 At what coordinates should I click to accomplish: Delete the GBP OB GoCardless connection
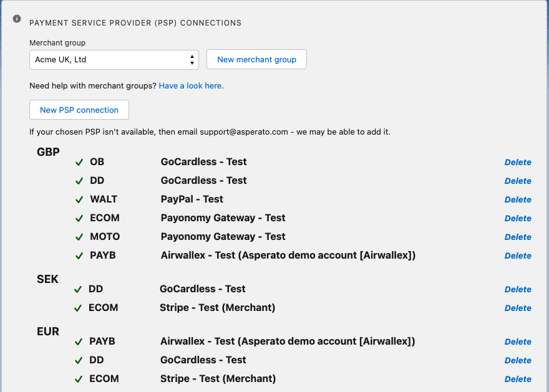[518, 162]
